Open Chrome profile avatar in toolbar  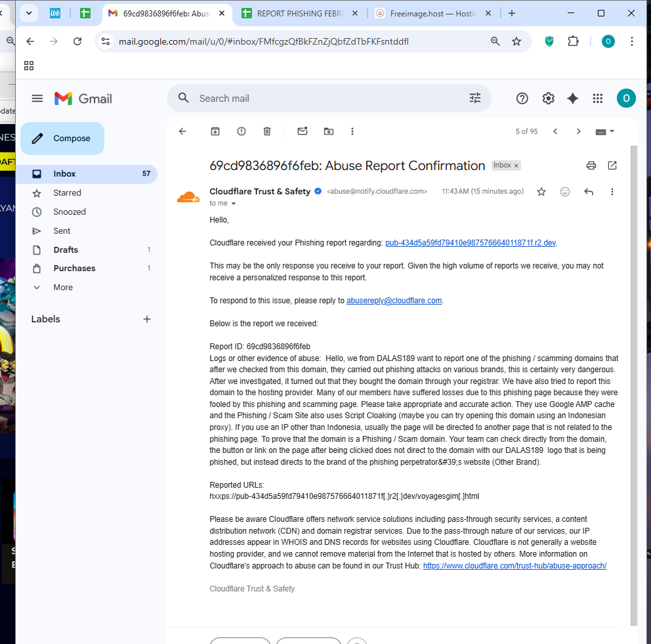point(608,41)
